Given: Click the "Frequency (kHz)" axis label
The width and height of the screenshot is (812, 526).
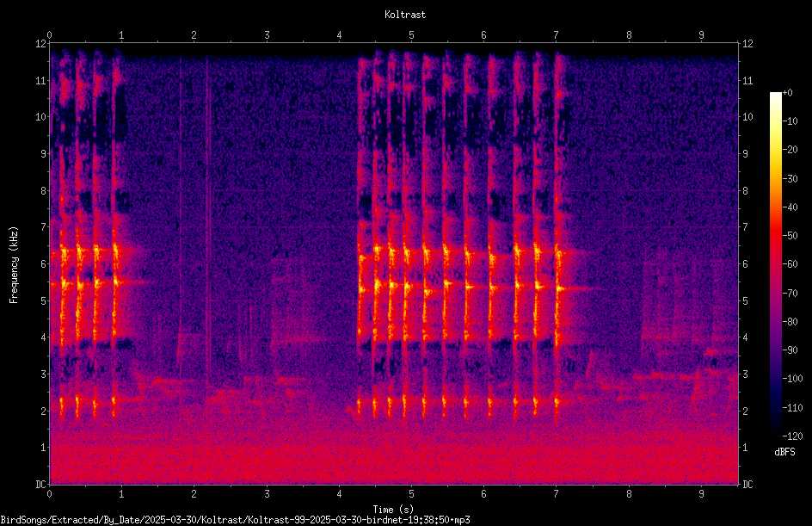Looking at the screenshot, I should point(14,264).
